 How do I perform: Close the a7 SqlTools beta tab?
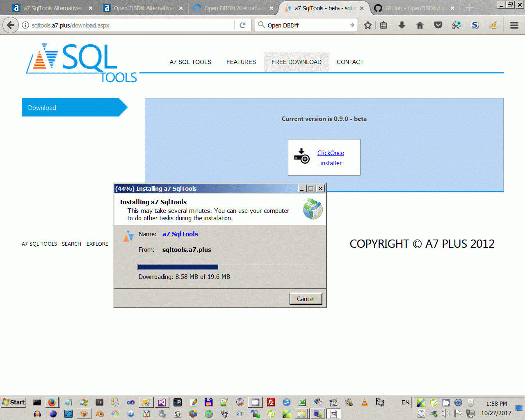362,8
